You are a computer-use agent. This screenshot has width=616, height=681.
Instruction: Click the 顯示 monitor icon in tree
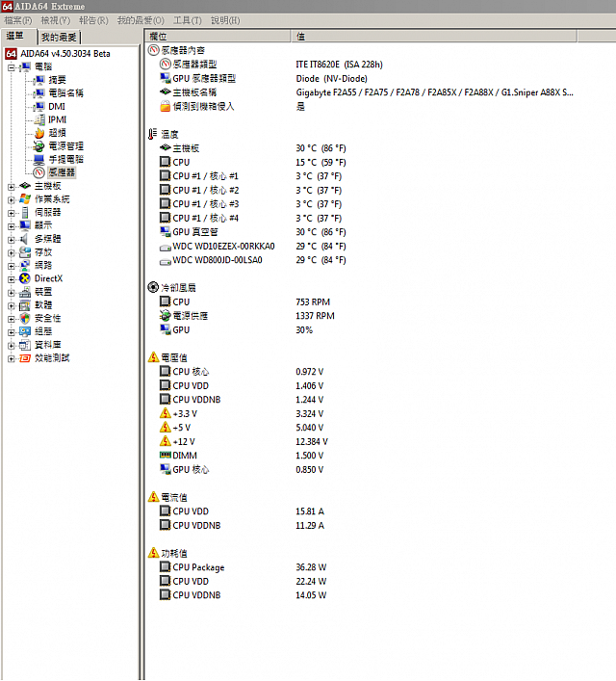click(25, 225)
